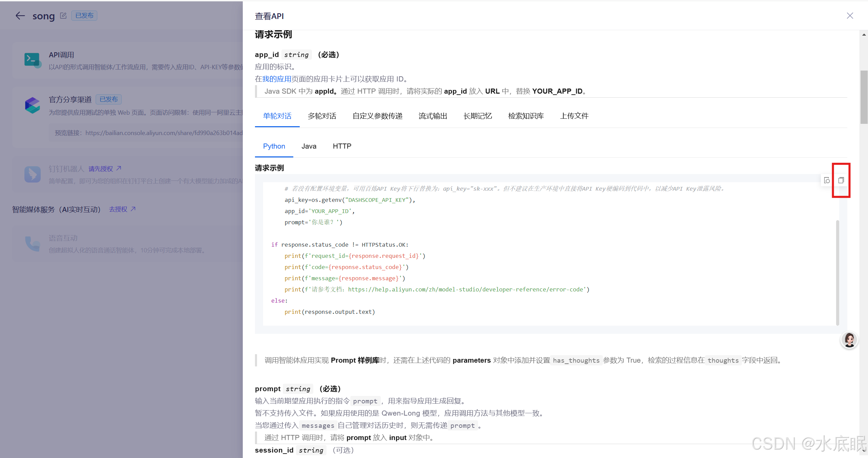This screenshot has height=458, width=868.
Task: Close the 查看API panel with the X
Action: click(850, 16)
